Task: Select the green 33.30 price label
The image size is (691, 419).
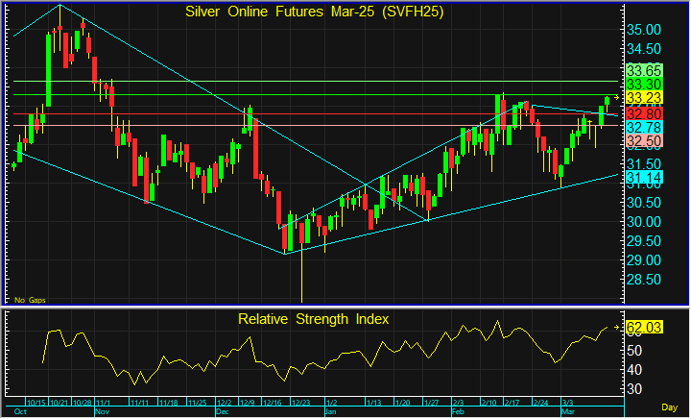Action: (x=643, y=84)
